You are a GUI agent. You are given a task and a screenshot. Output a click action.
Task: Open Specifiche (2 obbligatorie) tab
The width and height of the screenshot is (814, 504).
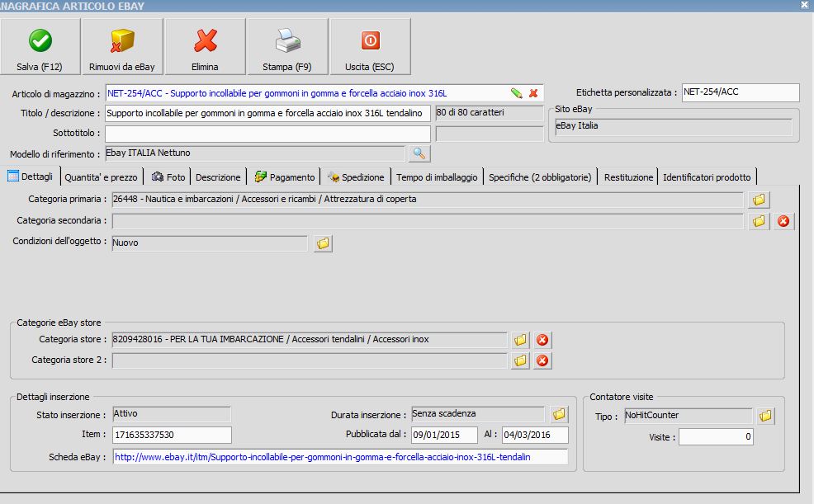pos(540,177)
